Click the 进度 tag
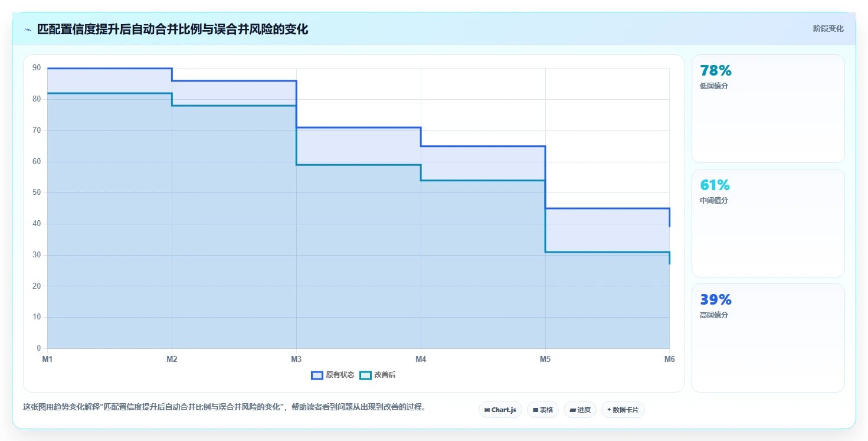Viewport: 868px width, 441px height. point(580,410)
